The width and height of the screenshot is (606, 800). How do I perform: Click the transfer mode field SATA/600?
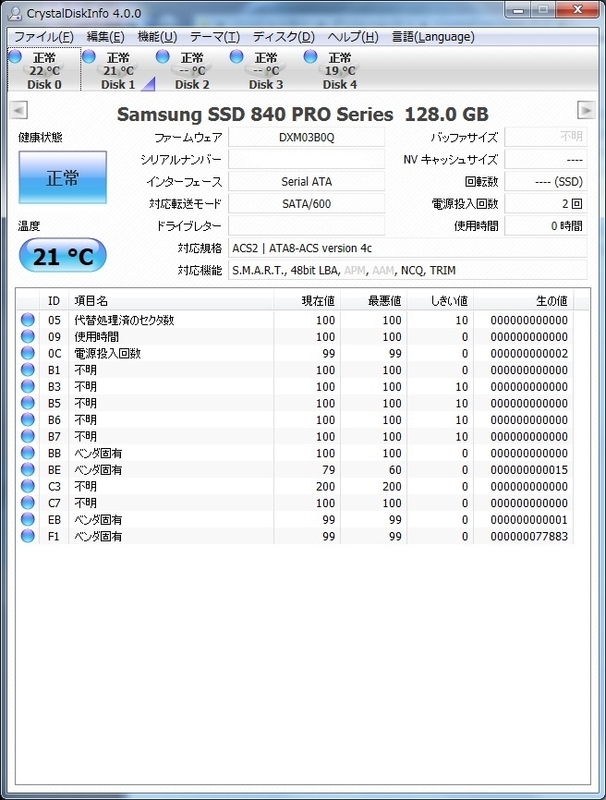pos(307,204)
